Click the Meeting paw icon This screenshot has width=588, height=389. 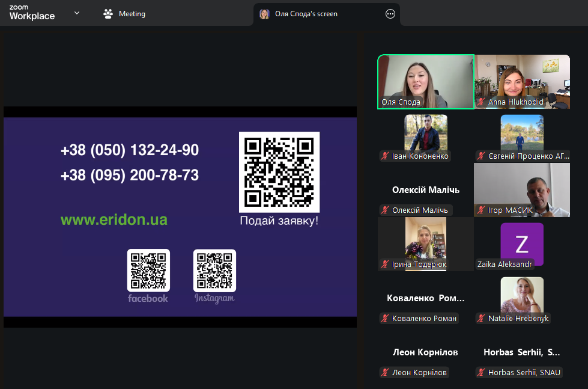tap(108, 14)
